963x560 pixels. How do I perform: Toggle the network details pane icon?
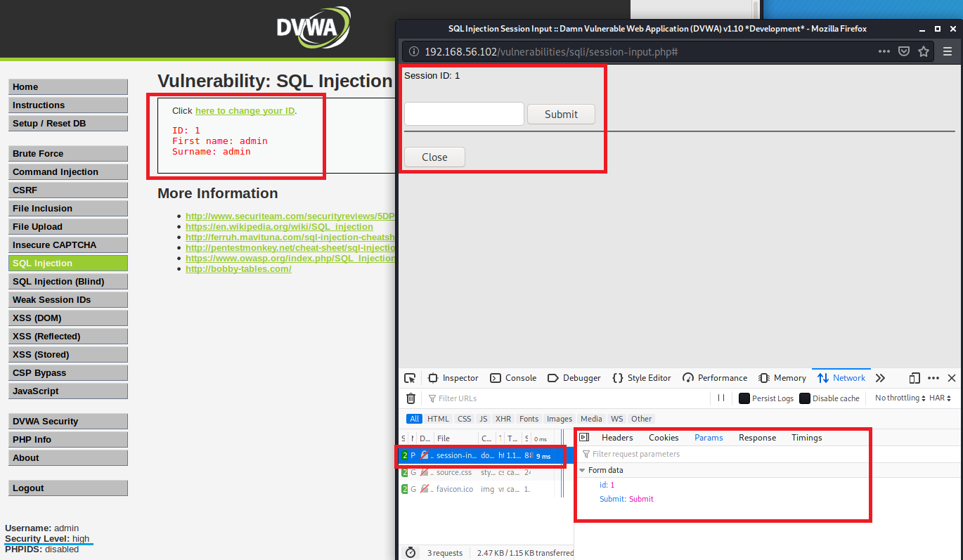(x=584, y=438)
